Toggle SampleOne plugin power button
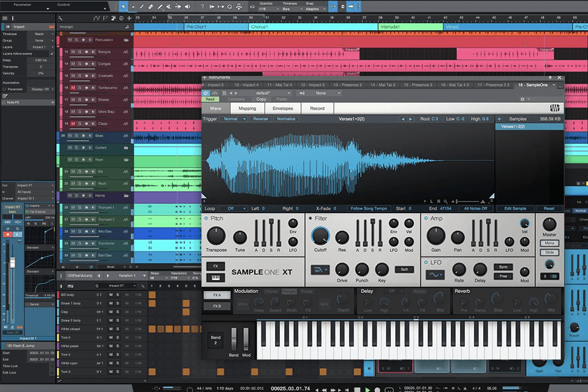588x392 pixels. [206, 93]
